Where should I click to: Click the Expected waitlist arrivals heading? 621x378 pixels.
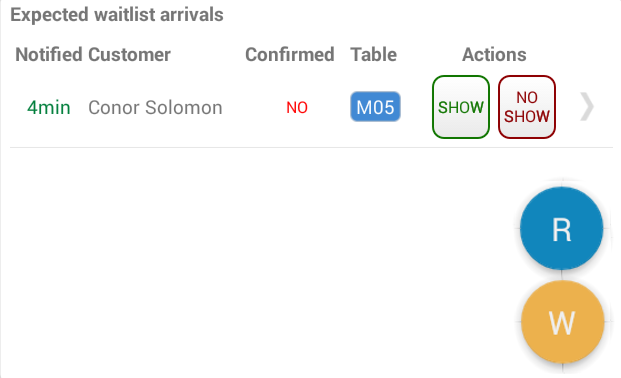[117, 15]
